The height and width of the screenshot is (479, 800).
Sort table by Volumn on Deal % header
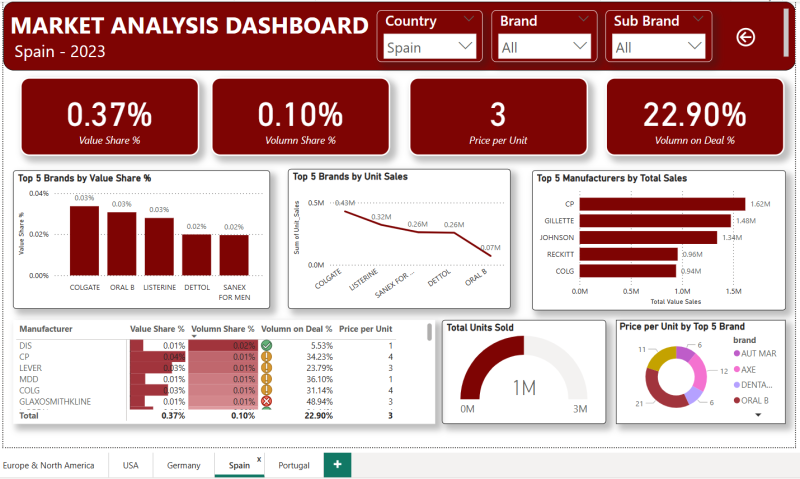pyautogui.click(x=296, y=329)
